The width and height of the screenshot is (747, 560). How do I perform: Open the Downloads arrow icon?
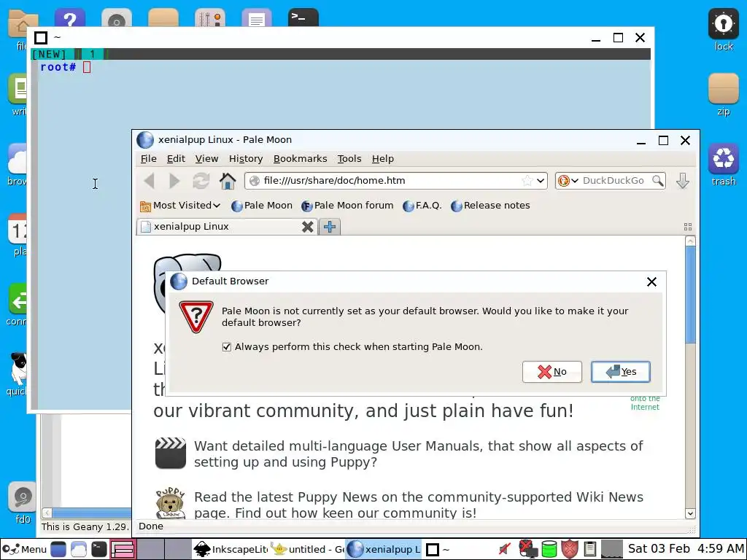coord(682,181)
